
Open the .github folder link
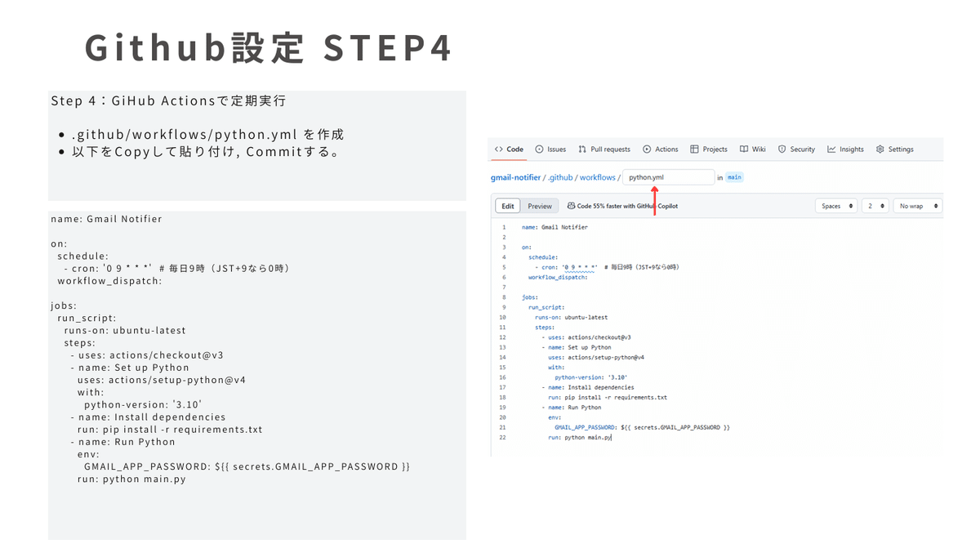pos(561,177)
